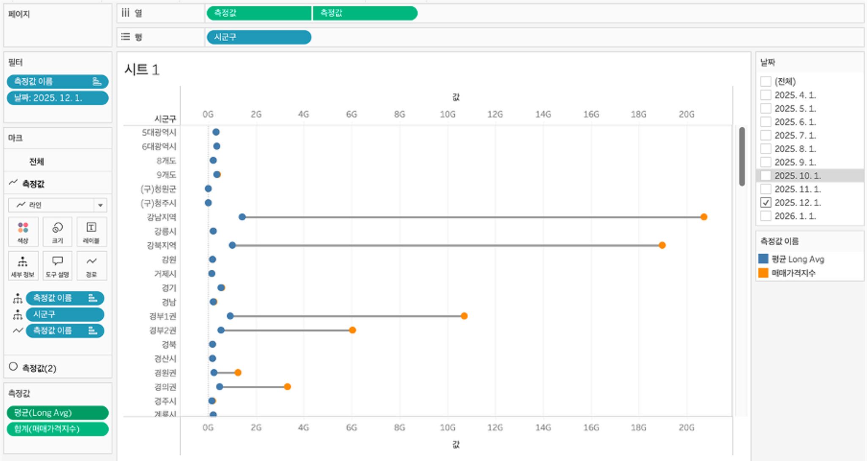Click the 합계(매매가격지수) measure value pill
This screenshot has width=868, height=461.
pos(58,429)
